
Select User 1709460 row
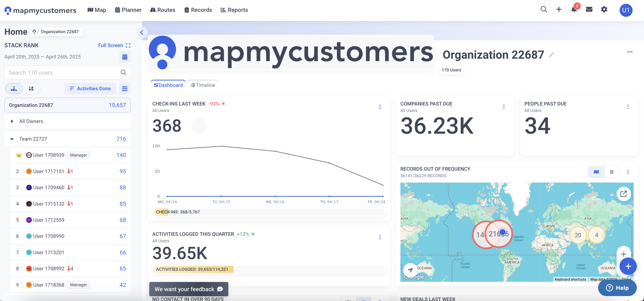point(70,188)
